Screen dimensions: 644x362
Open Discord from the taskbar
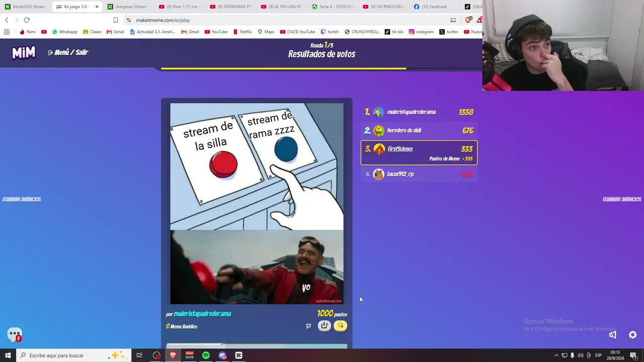(222, 355)
